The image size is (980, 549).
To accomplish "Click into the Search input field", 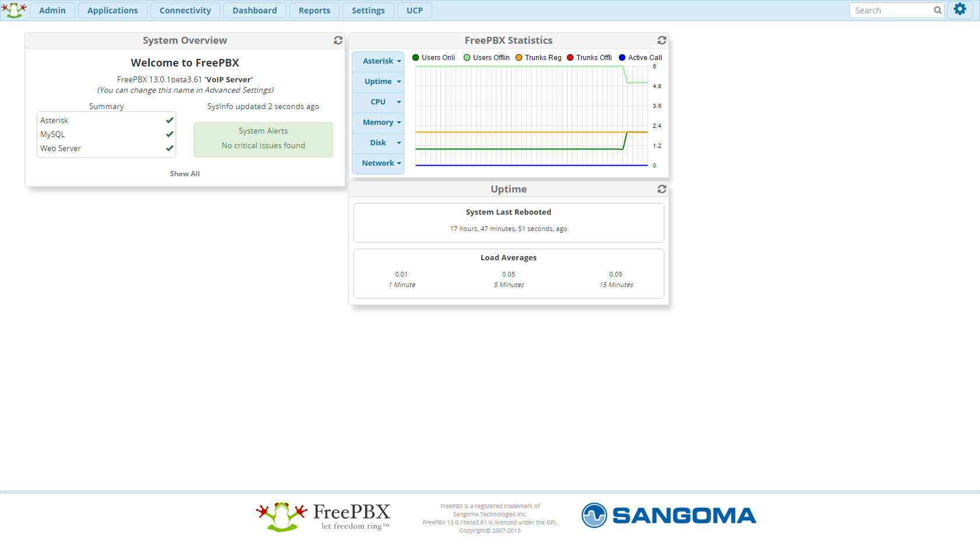I will coord(891,11).
